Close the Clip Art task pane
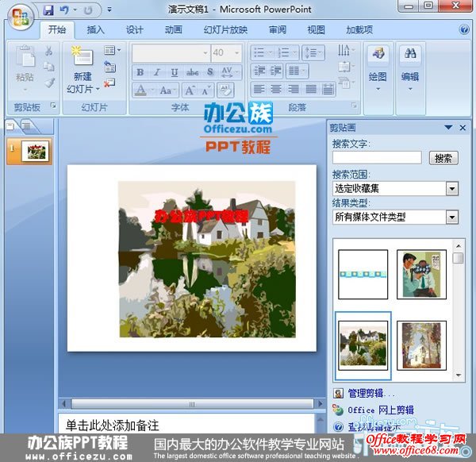476x462 pixels. point(462,127)
